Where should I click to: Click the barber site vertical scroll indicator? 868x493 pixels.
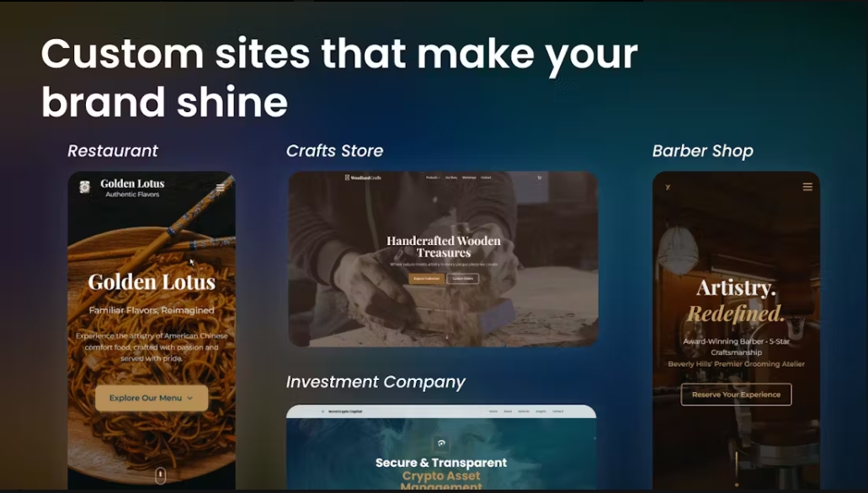[737, 469]
